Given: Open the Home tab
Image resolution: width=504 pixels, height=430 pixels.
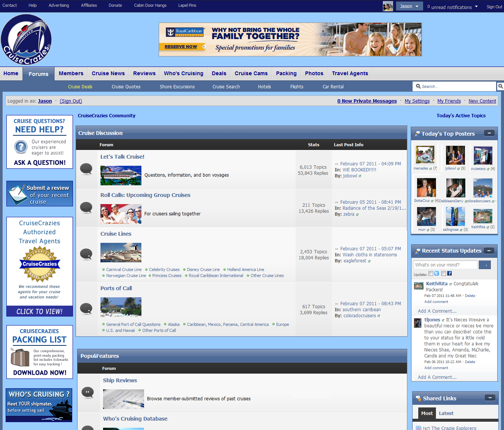Looking at the screenshot, I should pos(11,73).
